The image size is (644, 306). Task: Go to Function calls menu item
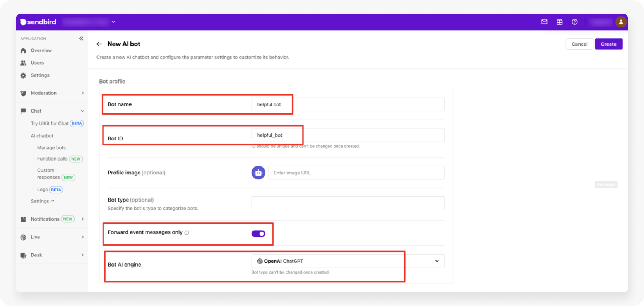click(x=52, y=159)
